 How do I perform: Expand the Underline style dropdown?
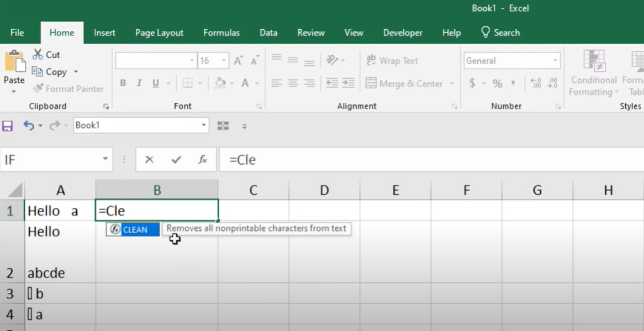(168, 83)
